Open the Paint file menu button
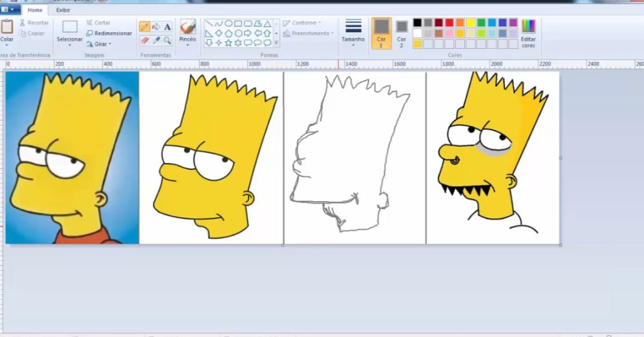The image size is (644, 337). [x=9, y=10]
